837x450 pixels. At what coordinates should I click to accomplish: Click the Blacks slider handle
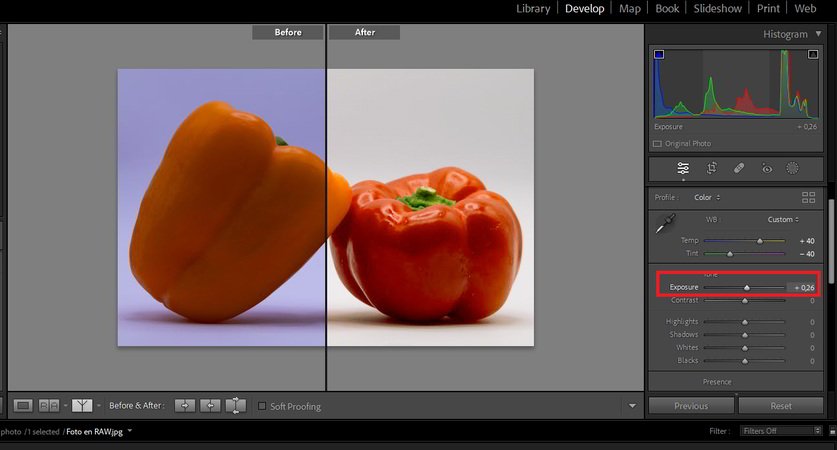(745, 361)
